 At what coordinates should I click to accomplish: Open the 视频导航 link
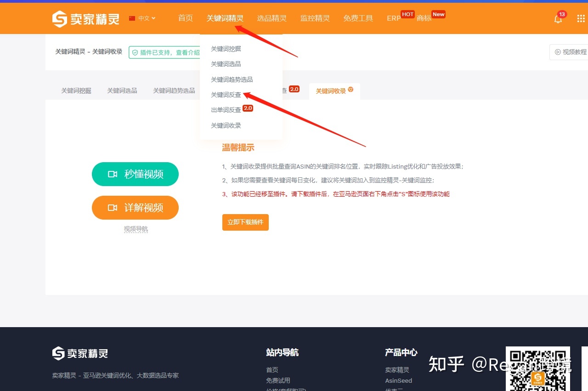tap(136, 229)
